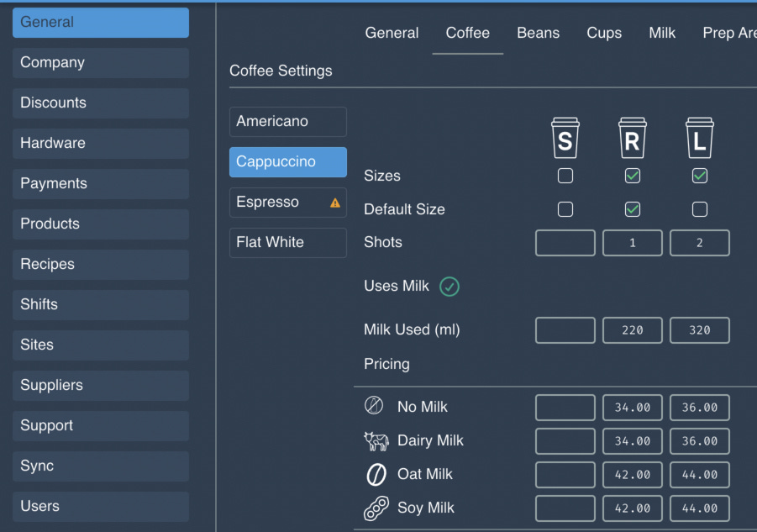Click the empty Small Soy Milk price field
This screenshot has height=532, width=757.
click(565, 508)
